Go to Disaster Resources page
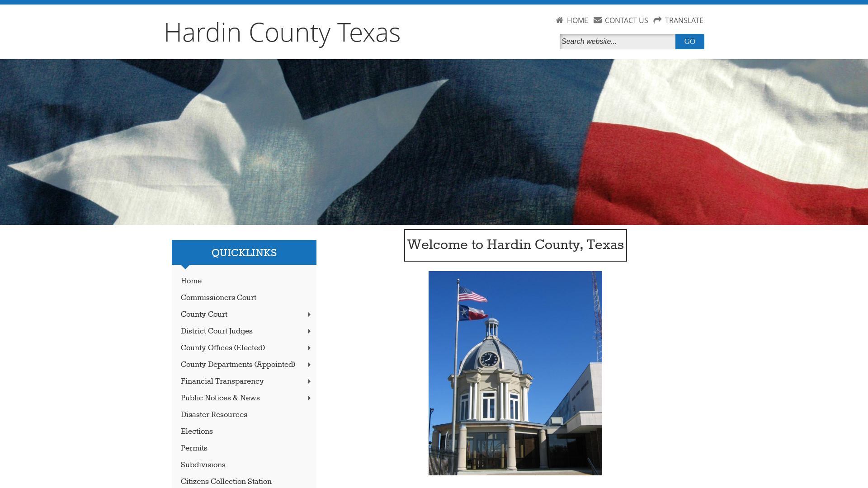This screenshot has width=868, height=488. coord(214,415)
